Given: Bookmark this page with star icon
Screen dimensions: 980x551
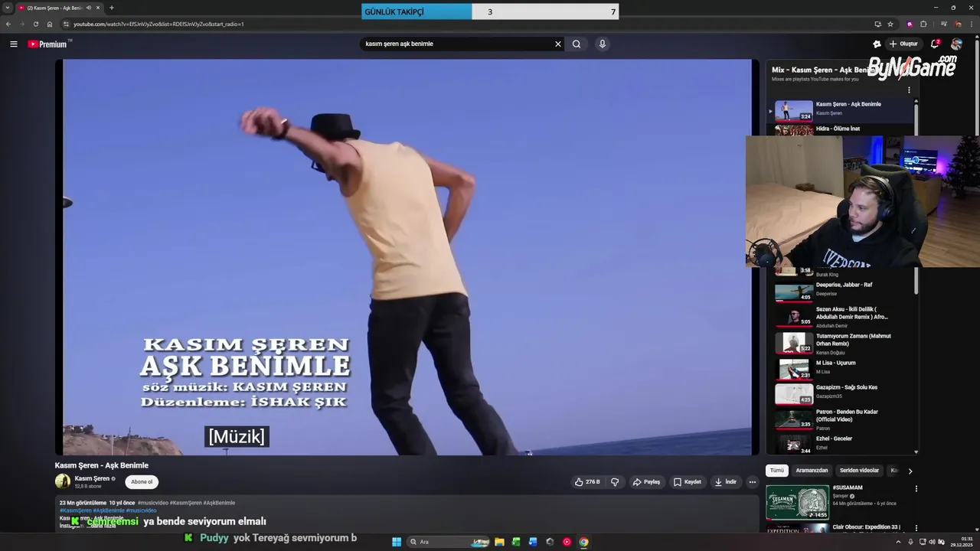Looking at the screenshot, I should (x=890, y=24).
